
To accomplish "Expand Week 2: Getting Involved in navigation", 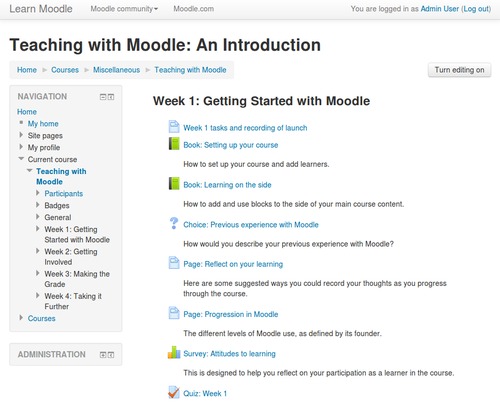I will tap(38, 251).
